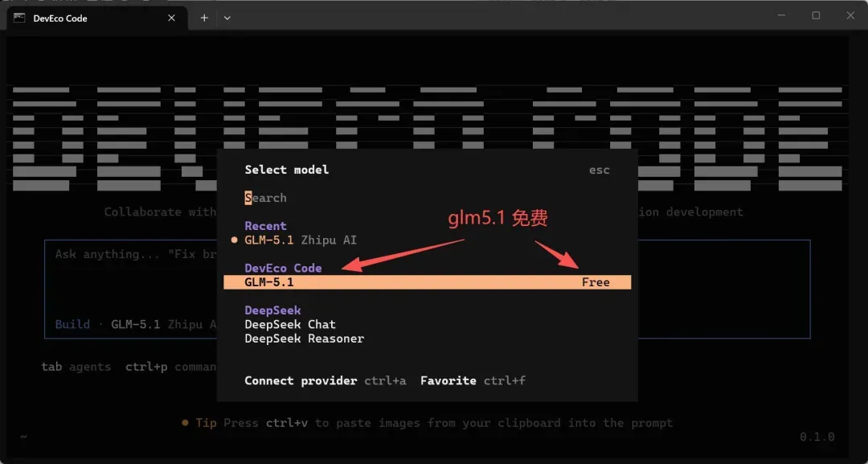Click the Tip message about pasting images
This screenshot has height=464, width=868.
pos(428,423)
